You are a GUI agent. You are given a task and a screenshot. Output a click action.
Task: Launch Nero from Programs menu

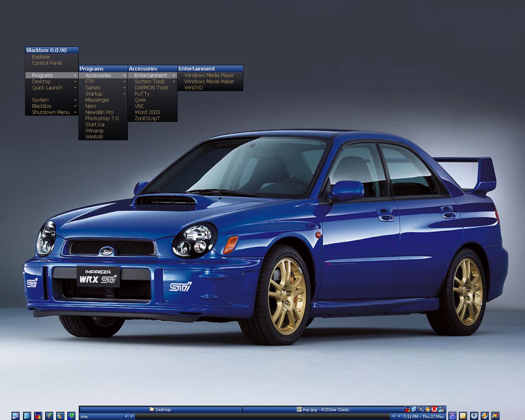(x=103, y=106)
